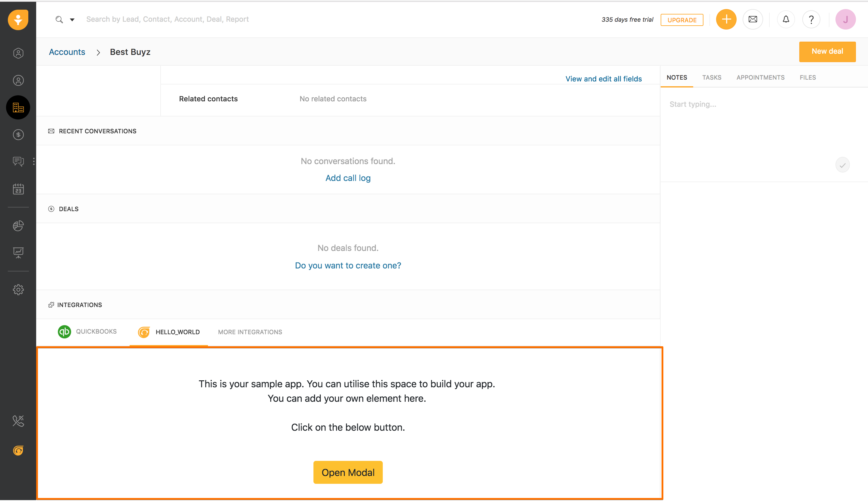Click the New deal button
This screenshot has width=868, height=501.
[x=827, y=52]
